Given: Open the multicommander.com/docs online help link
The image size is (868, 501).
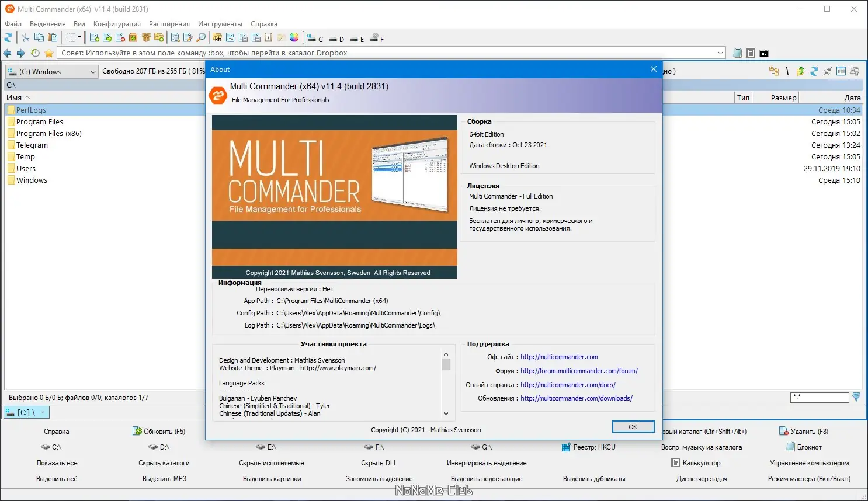Looking at the screenshot, I should 568,385.
